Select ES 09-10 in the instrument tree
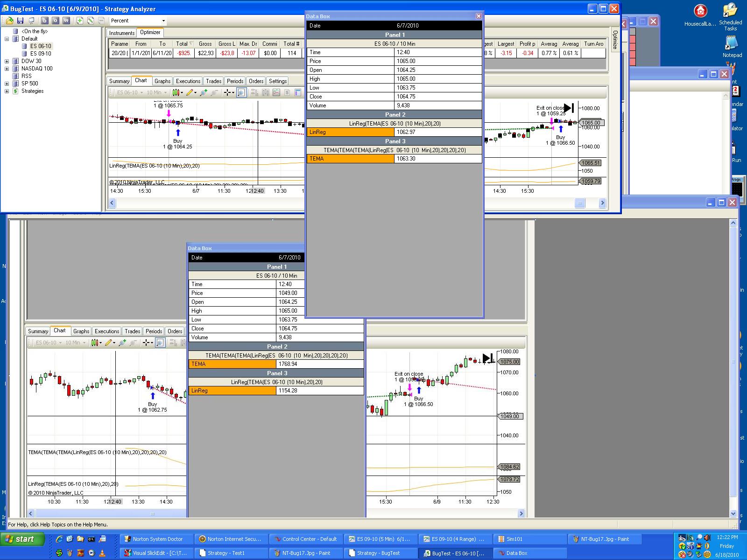 click(x=41, y=54)
